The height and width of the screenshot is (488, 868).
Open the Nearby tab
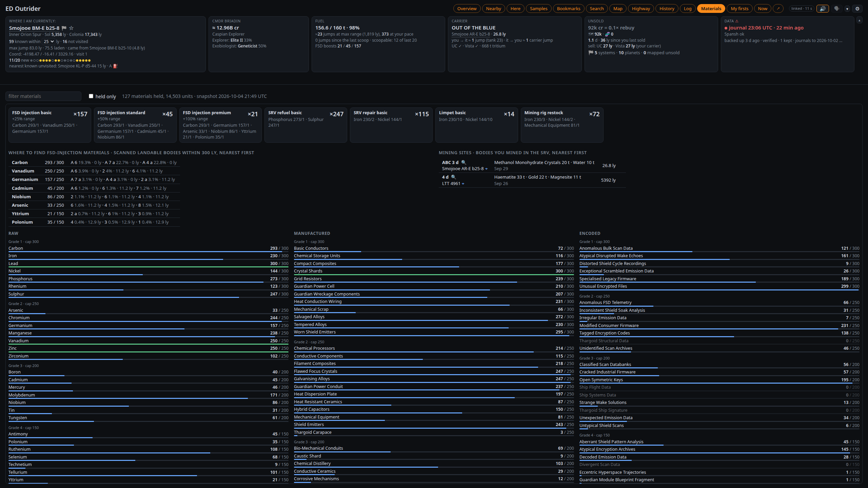coord(493,9)
